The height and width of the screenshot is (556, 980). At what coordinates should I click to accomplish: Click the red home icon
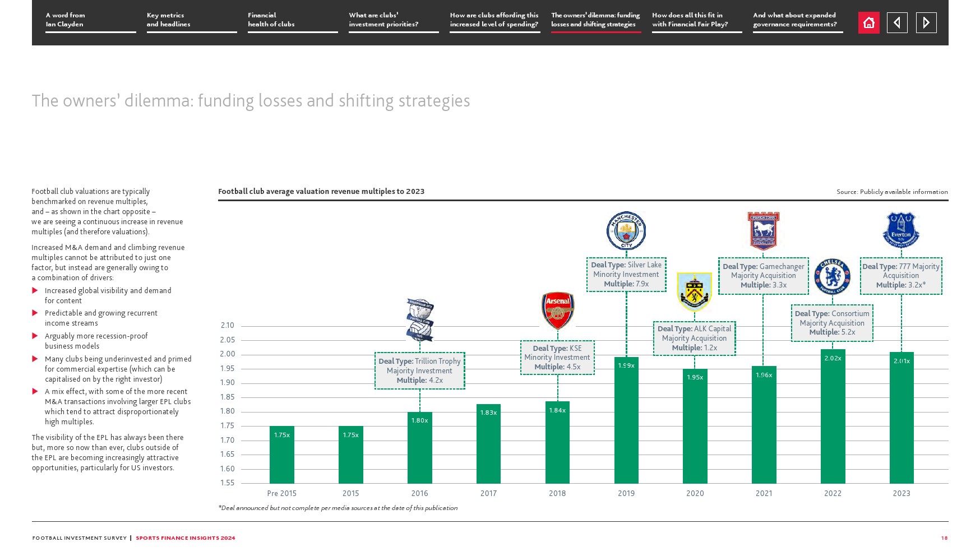[868, 23]
